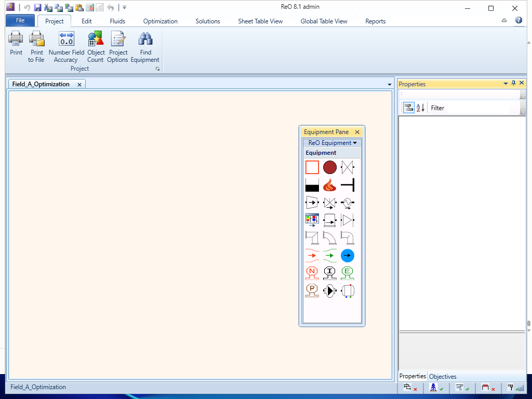Toggle categorized view in Properties panel
The height and width of the screenshot is (399, 532).
409,108
